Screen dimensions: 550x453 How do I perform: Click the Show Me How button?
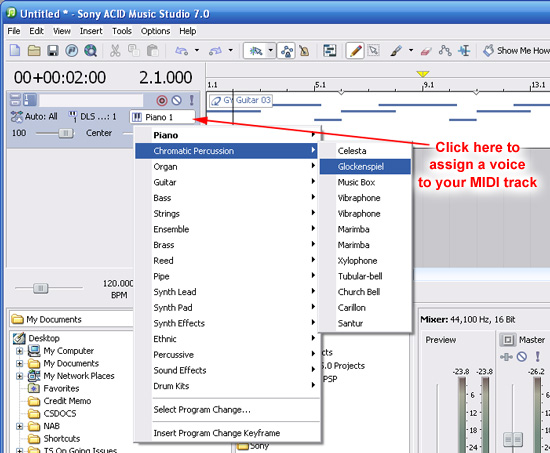coord(516,51)
